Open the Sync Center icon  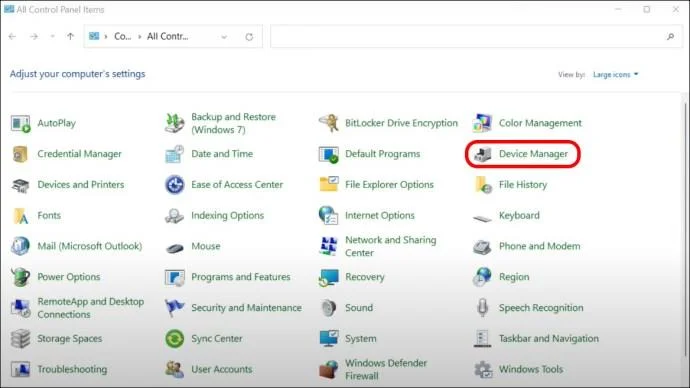point(175,339)
